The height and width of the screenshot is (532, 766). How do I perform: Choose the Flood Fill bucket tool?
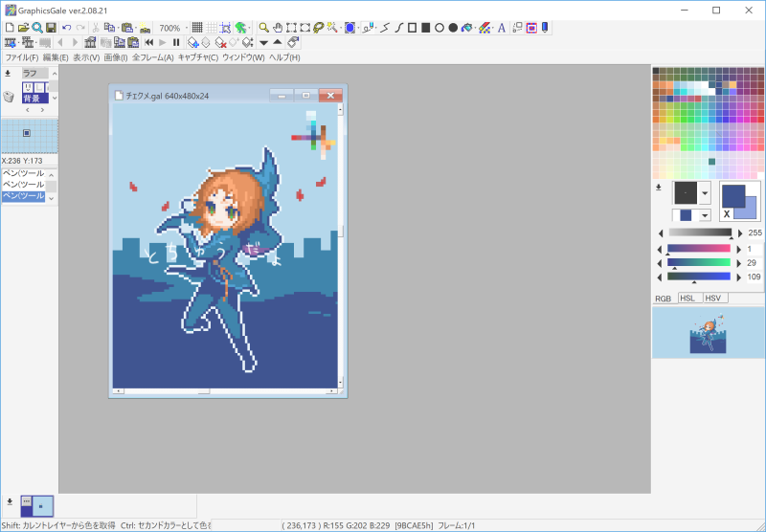(466, 28)
